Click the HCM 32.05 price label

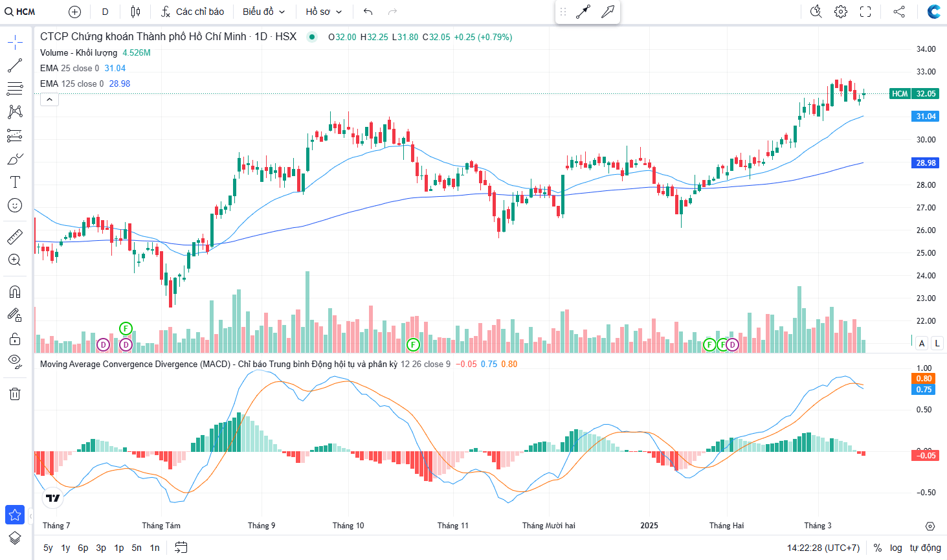tap(914, 94)
